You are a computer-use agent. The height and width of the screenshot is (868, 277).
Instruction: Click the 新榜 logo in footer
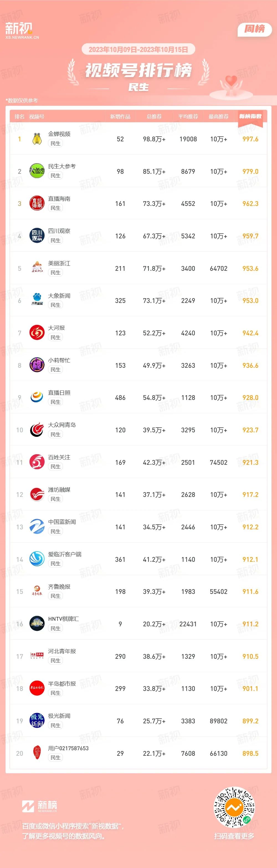coord(39,806)
